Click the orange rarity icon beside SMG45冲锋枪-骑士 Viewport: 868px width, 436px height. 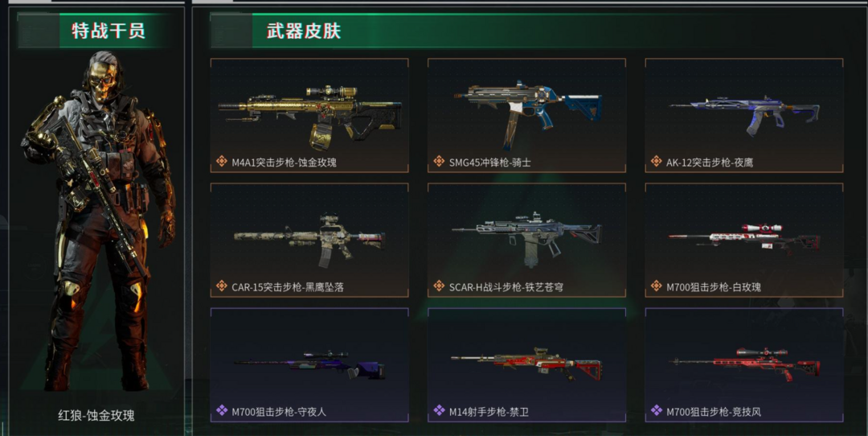(x=439, y=161)
